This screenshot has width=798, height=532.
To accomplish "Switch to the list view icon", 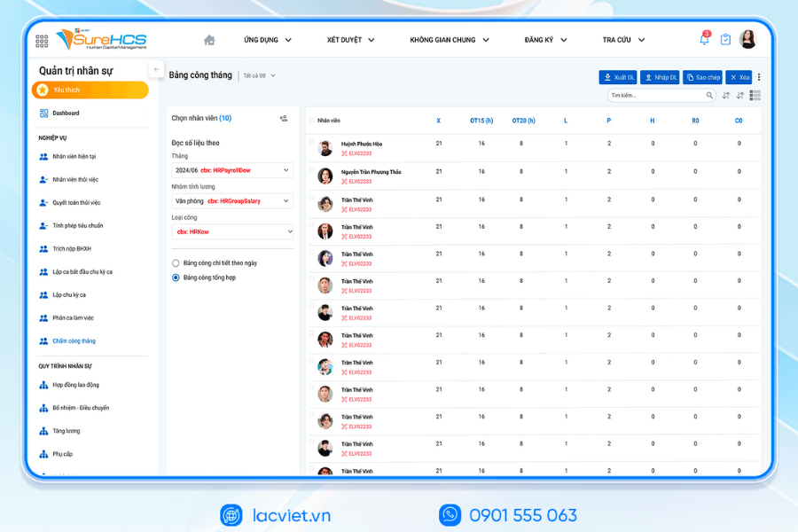I will click(x=755, y=95).
